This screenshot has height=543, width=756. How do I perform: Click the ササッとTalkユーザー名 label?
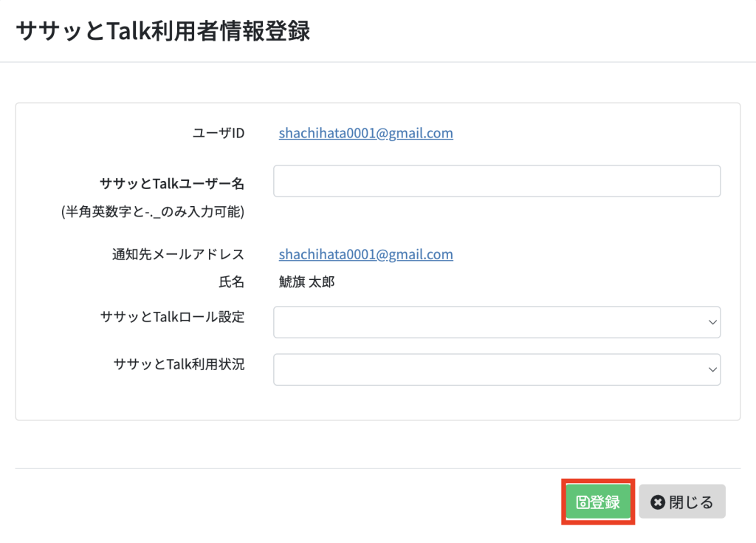172,183
